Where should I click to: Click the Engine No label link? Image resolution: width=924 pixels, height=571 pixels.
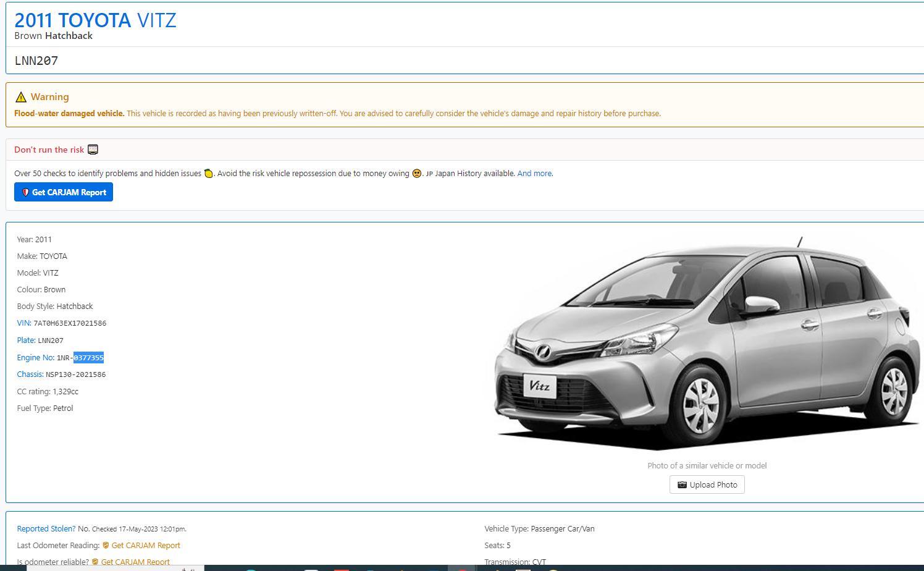coord(35,358)
